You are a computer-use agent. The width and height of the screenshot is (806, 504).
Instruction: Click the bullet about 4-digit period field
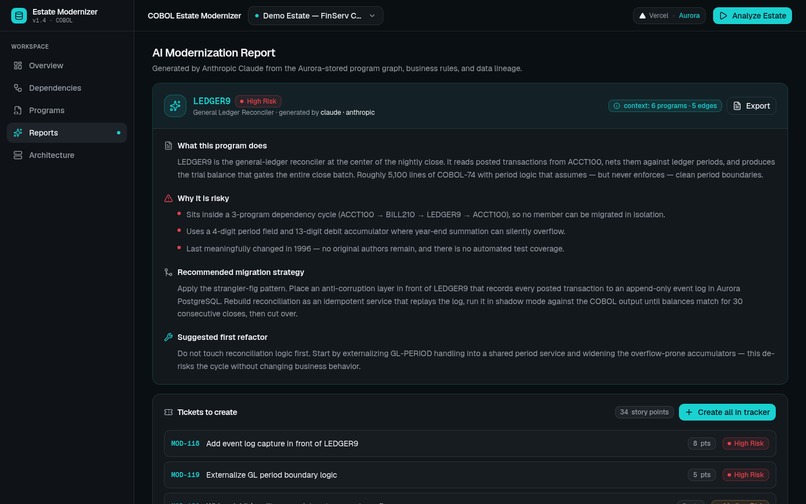(x=376, y=232)
